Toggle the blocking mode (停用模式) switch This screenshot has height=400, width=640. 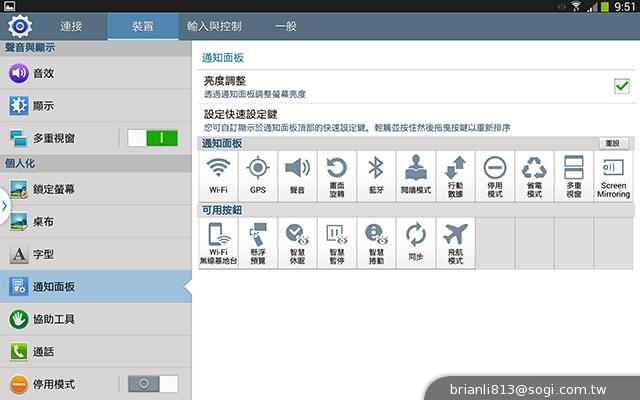[x=152, y=384]
